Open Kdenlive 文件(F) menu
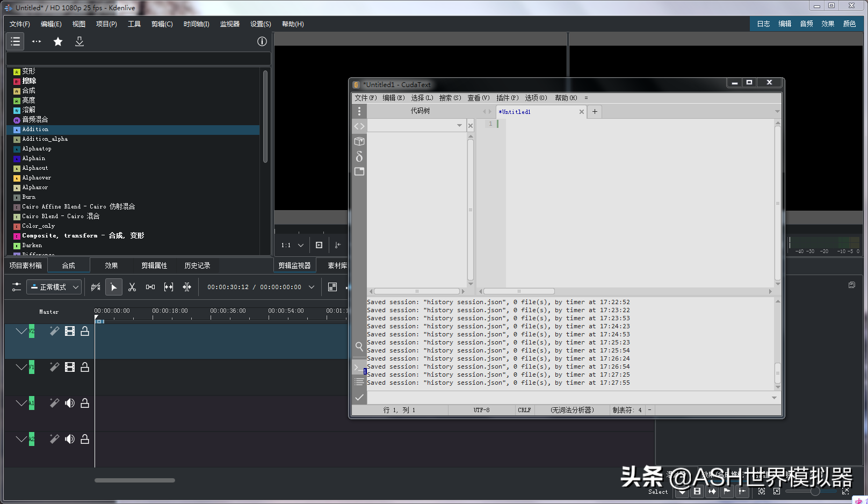Image resolution: width=868 pixels, height=504 pixels. 19,24
